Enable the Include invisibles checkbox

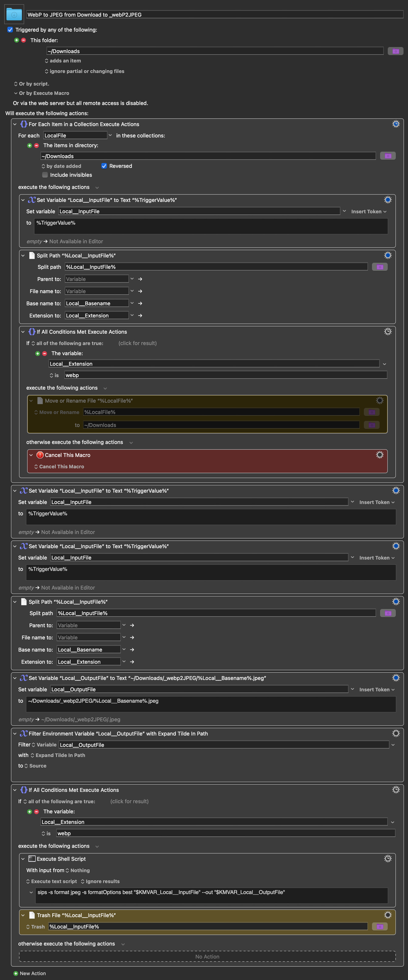click(x=45, y=175)
